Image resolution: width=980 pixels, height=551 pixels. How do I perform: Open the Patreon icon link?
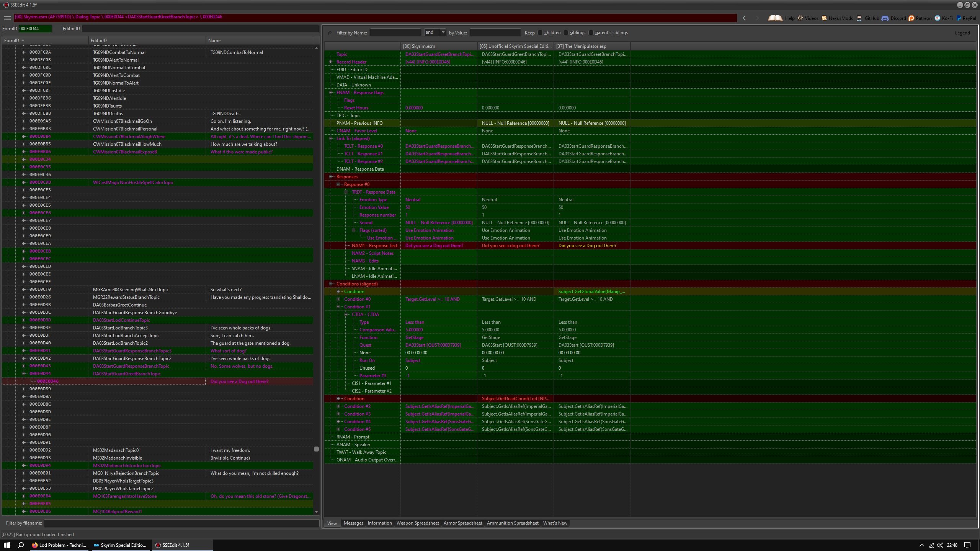(x=911, y=18)
